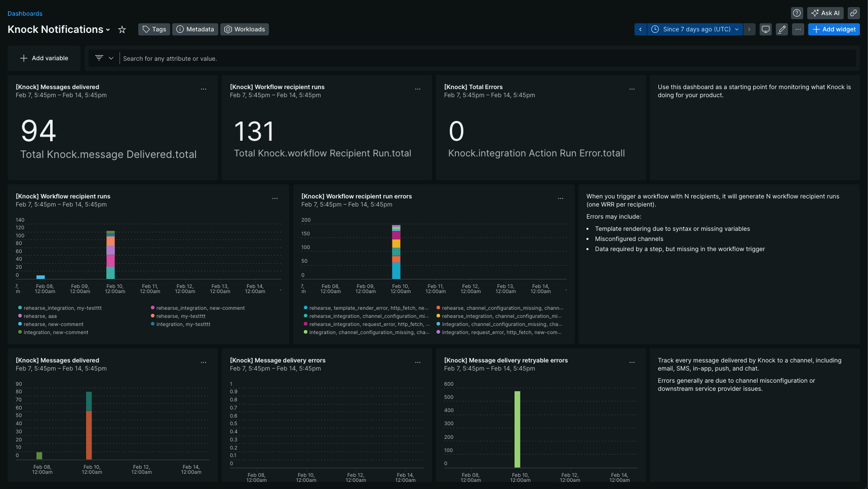Click the filter icon in the search bar
This screenshot has width=868, height=489.
click(x=99, y=58)
